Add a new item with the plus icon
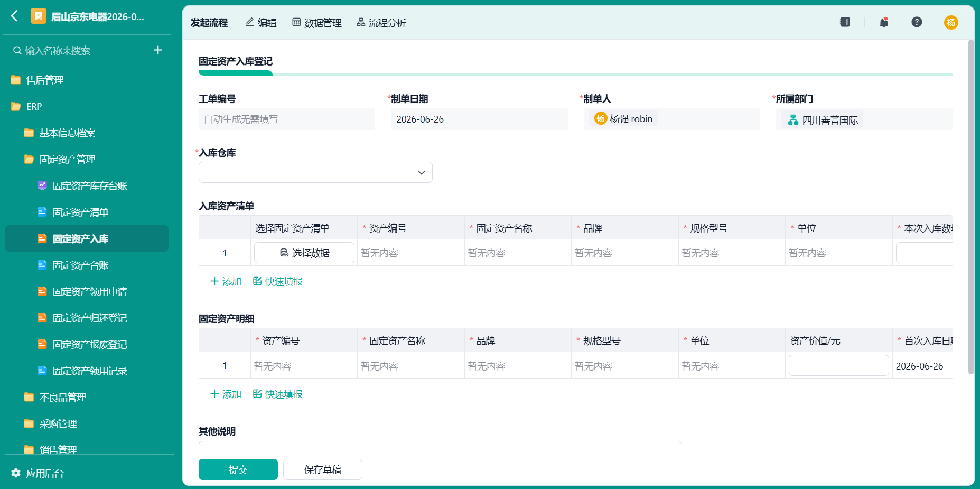This screenshot has height=489, width=980. tap(157, 50)
